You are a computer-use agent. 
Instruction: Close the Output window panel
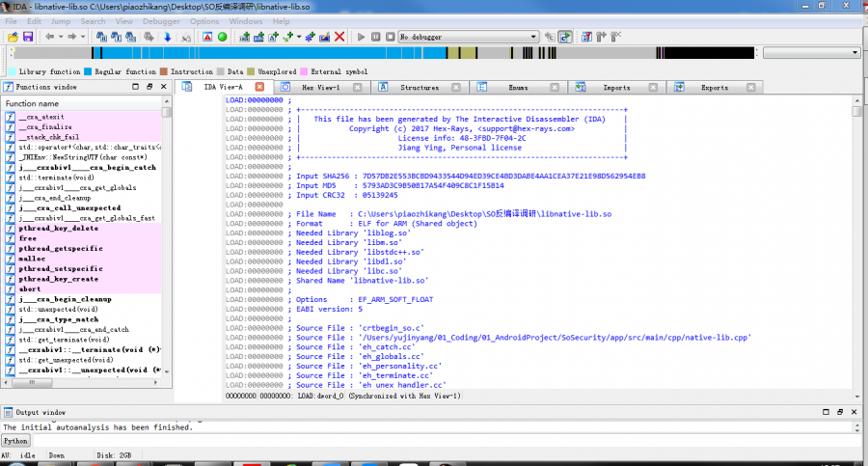tap(854, 412)
